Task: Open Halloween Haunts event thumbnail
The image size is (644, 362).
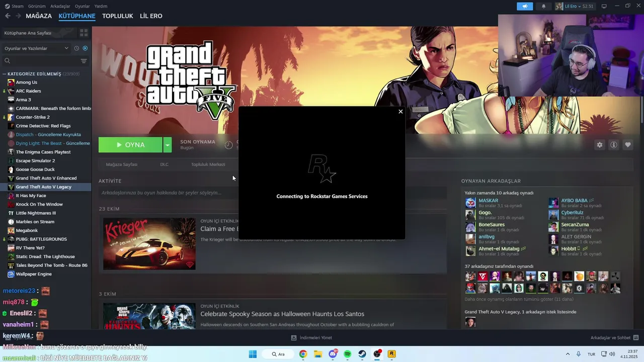Action: 149,316
